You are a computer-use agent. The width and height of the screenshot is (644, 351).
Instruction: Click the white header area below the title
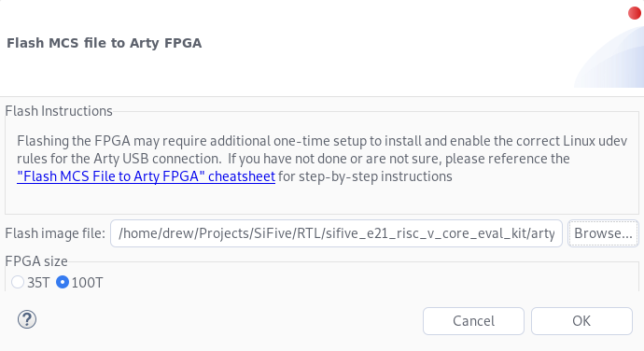[x=287, y=74]
